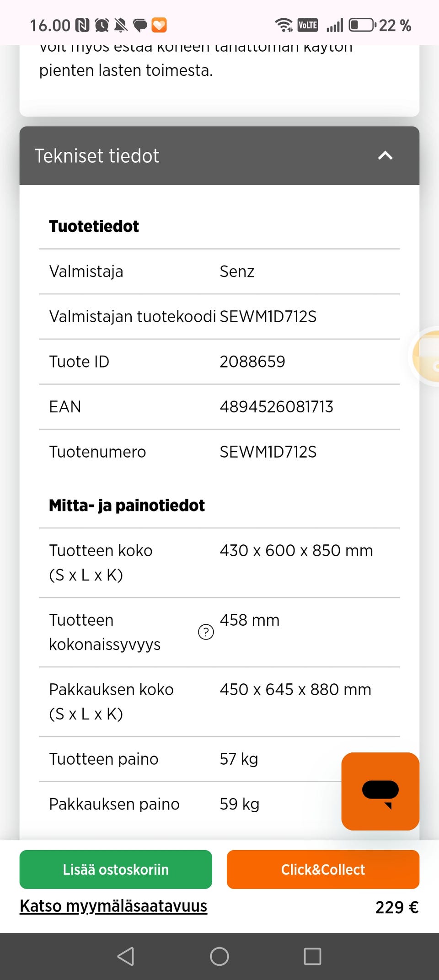The image size is (439, 980).
Task: Tap the battery indicator icon
Action: tap(361, 25)
